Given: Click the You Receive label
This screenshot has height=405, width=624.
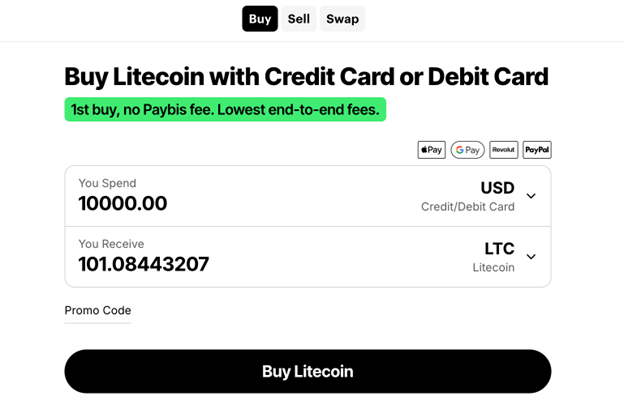Looking at the screenshot, I should [111, 244].
